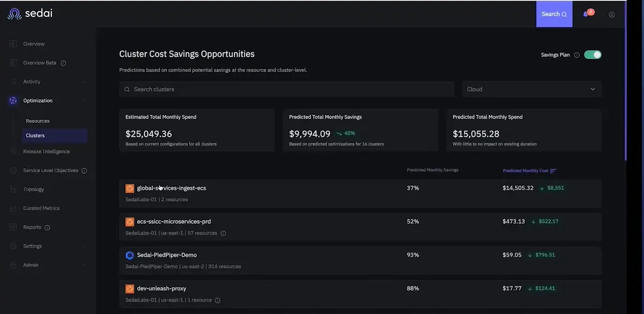This screenshot has height=314, width=644.
Task: Collapse the Optimization menu section
Action: pyautogui.click(x=48, y=100)
